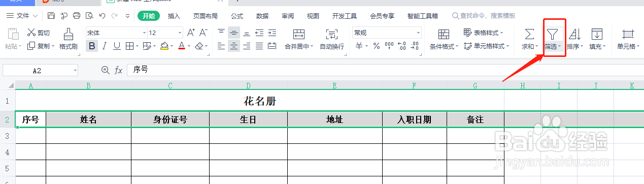Toggle middle vertical alignment
Image resolution: width=644 pixels, height=184 pixels.
(233, 33)
